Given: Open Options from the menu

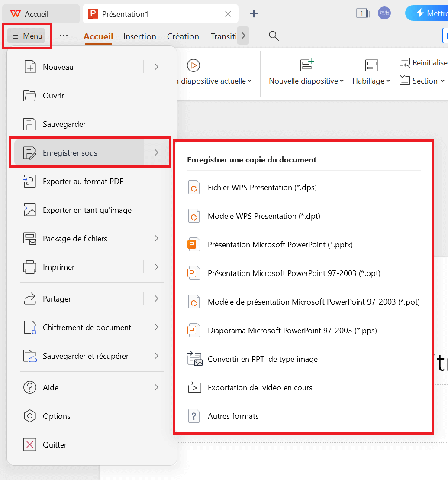Looking at the screenshot, I should click(x=57, y=416).
